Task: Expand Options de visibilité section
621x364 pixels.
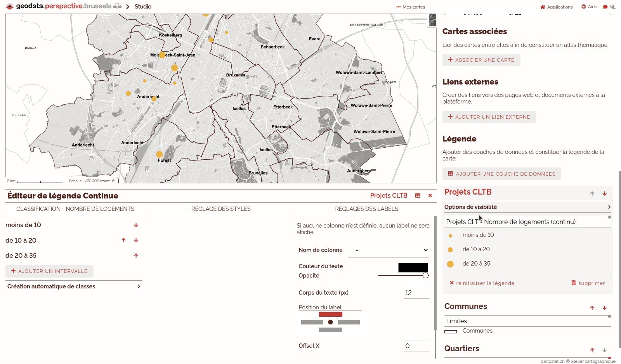Action: [x=527, y=207]
